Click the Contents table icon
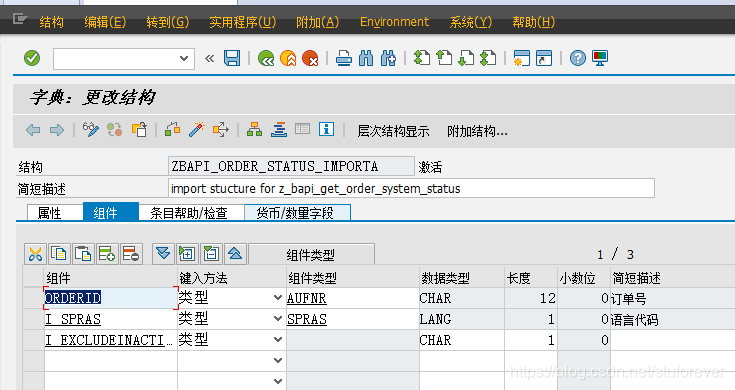The height and width of the screenshot is (390, 735). (302, 129)
